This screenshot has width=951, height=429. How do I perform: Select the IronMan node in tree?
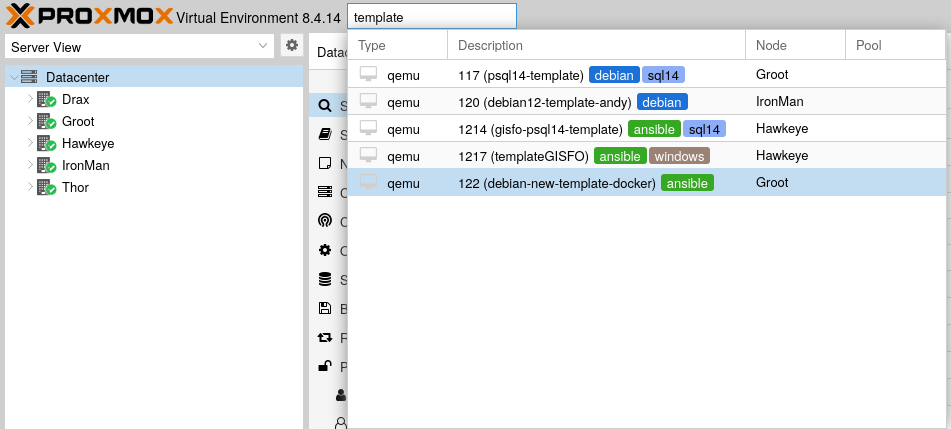85,165
